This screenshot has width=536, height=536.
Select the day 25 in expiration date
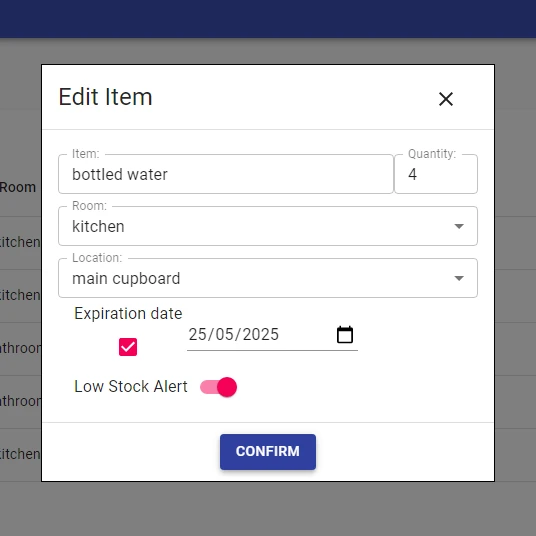[197, 334]
